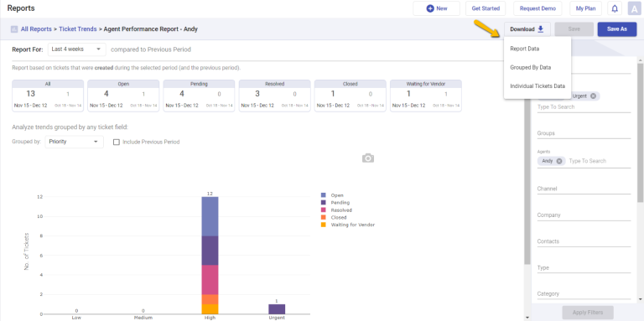Click the Request Demo button
Viewport: 644px width, 321px height.
pyautogui.click(x=538, y=8)
